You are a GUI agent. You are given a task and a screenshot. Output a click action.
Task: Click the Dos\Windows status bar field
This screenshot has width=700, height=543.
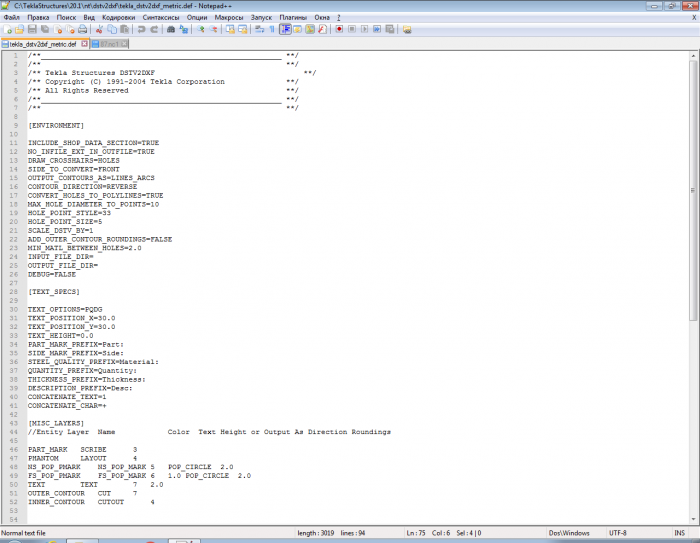coord(569,533)
